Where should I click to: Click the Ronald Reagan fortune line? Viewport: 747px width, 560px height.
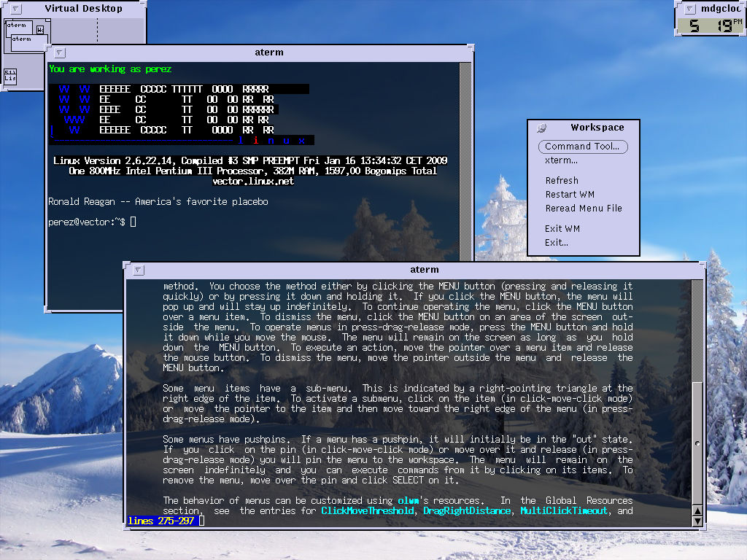158,201
